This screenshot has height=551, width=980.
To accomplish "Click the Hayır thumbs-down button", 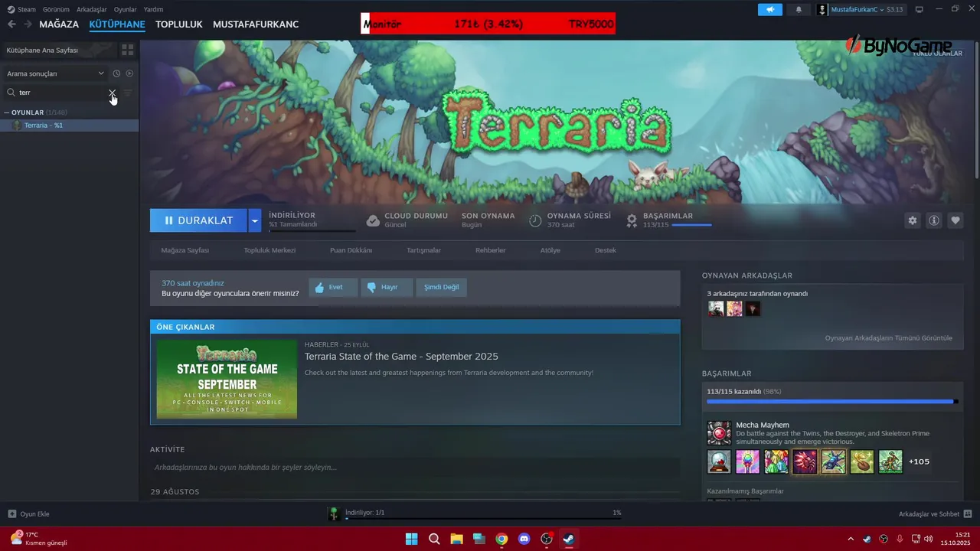I will [387, 288].
